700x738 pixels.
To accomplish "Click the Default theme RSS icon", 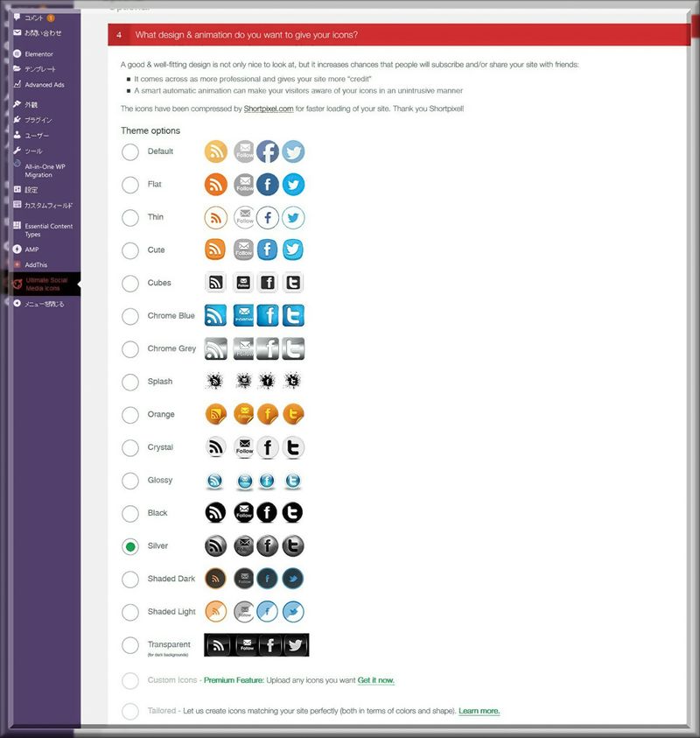I will point(216,151).
